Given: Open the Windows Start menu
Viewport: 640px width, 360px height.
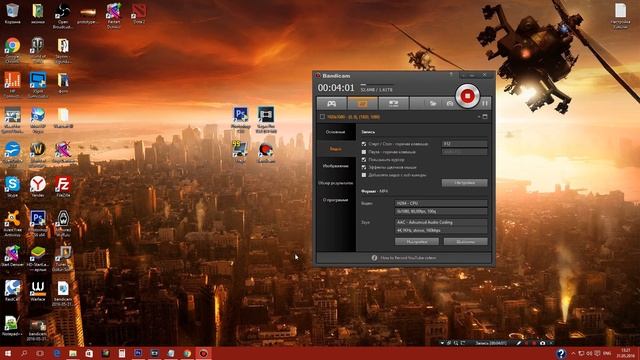Looking at the screenshot, I should pos(8,353).
